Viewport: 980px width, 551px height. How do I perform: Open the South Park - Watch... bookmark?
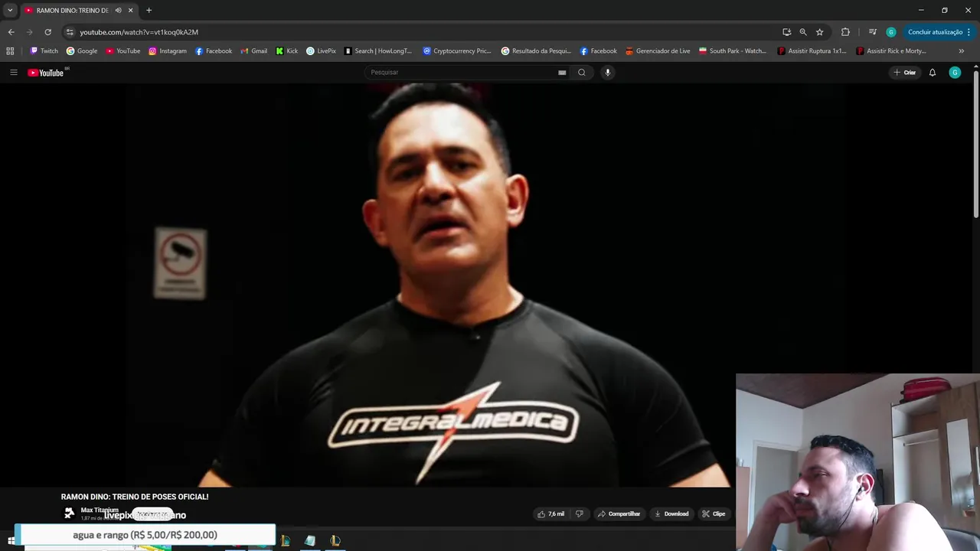click(733, 51)
